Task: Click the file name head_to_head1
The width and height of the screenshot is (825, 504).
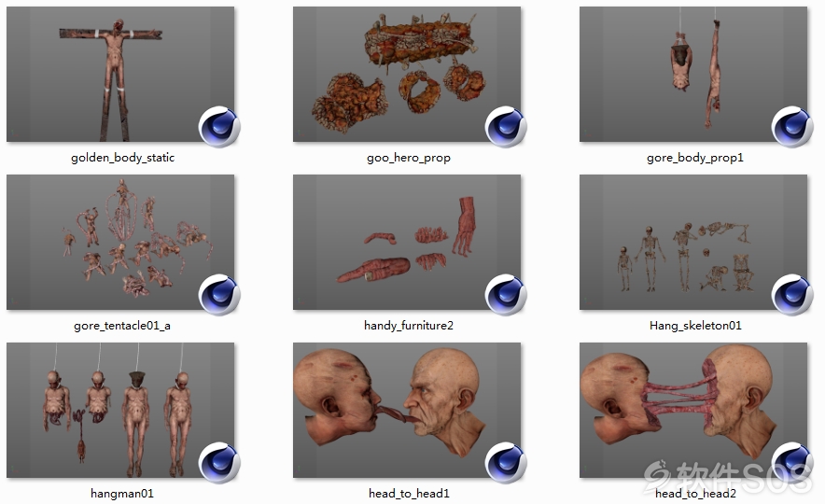Action: [410, 494]
